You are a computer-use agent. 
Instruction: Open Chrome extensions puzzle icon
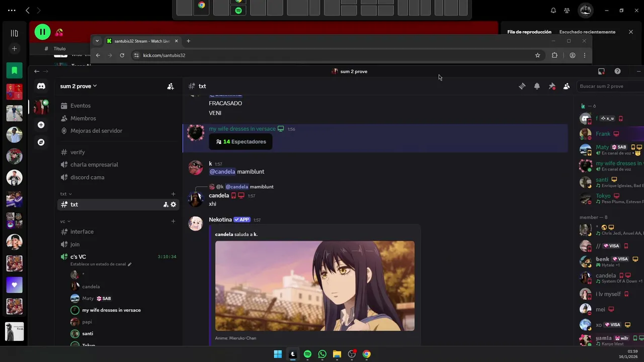(x=554, y=55)
